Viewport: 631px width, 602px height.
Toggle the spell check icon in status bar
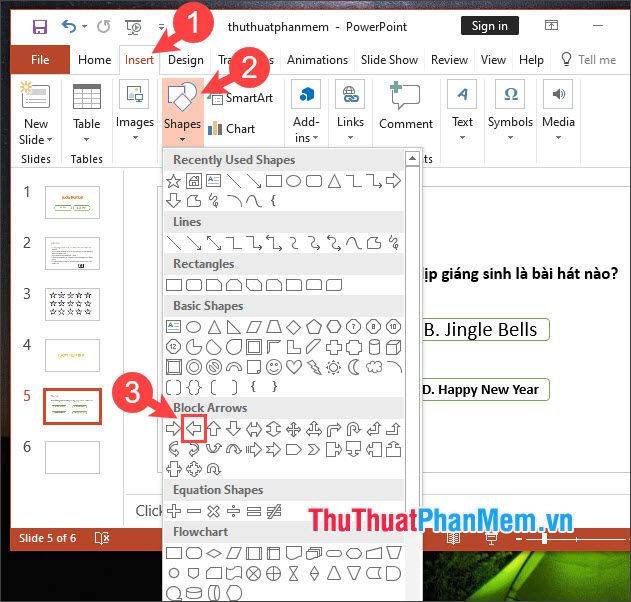(x=102, y=538)
